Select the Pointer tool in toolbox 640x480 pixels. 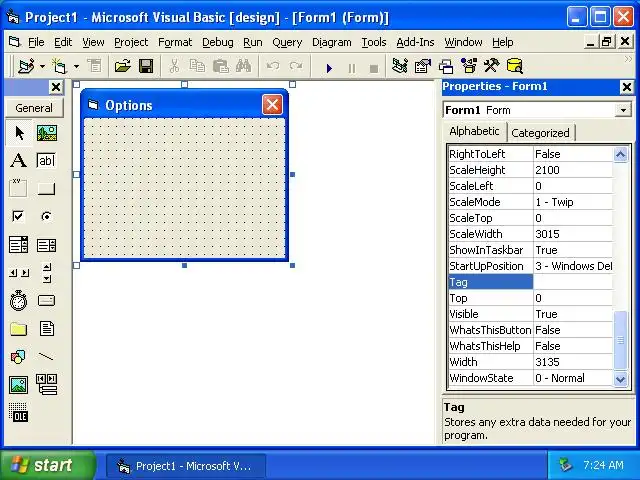(x=19, y=133)
